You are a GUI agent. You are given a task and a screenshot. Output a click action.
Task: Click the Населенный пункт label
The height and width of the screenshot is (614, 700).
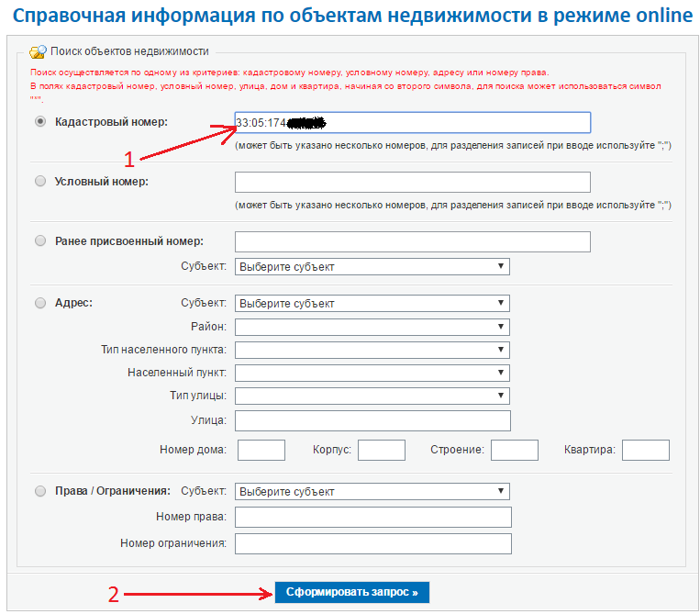pos(177,373)
